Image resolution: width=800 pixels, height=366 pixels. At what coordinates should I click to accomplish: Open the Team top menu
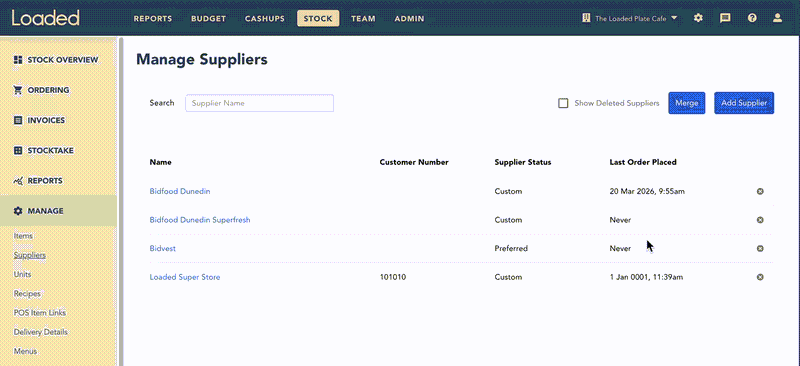tap(363, 18)
